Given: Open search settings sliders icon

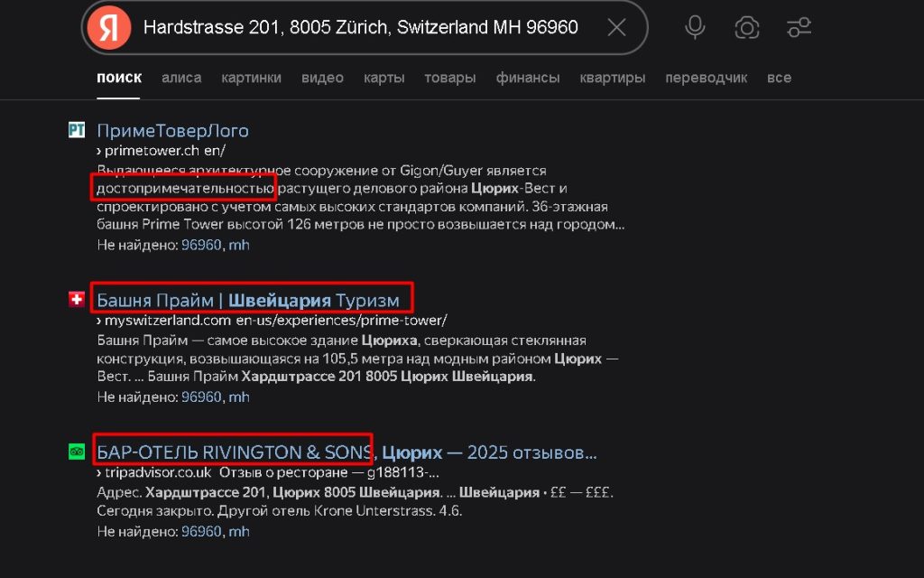Looking at the screenshot, I should click(799, 27).
